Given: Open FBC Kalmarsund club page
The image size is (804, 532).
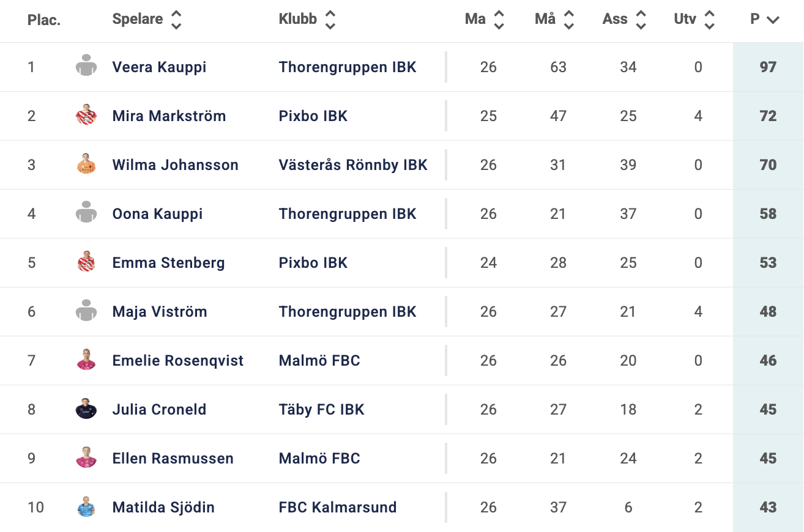Looking at the screenshot, I should click(338, 508).
